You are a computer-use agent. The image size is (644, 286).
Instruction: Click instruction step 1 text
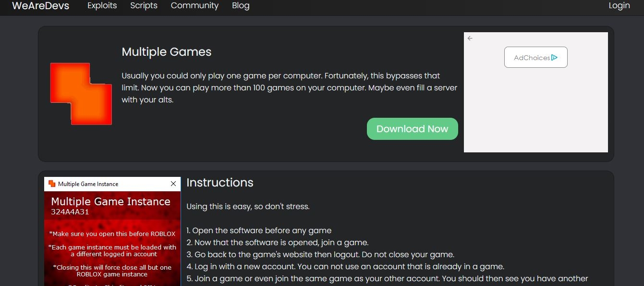coord(259,230)
